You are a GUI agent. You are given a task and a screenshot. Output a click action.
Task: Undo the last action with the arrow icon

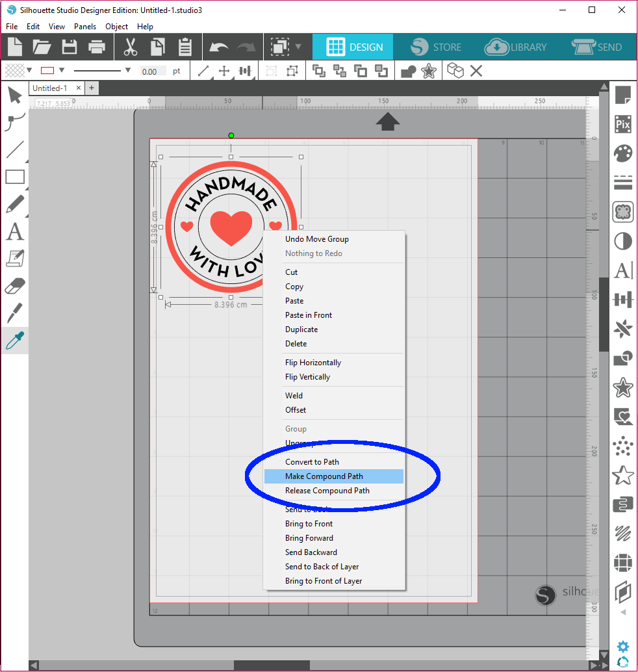[x=219, y=46]
